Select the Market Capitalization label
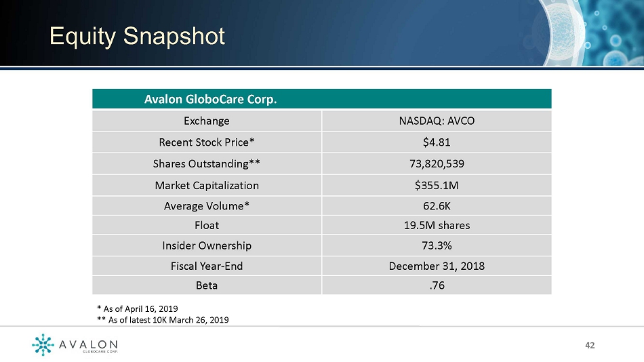Image resolution: width=644 pixels, height=362 pixels. click(207, 185)
